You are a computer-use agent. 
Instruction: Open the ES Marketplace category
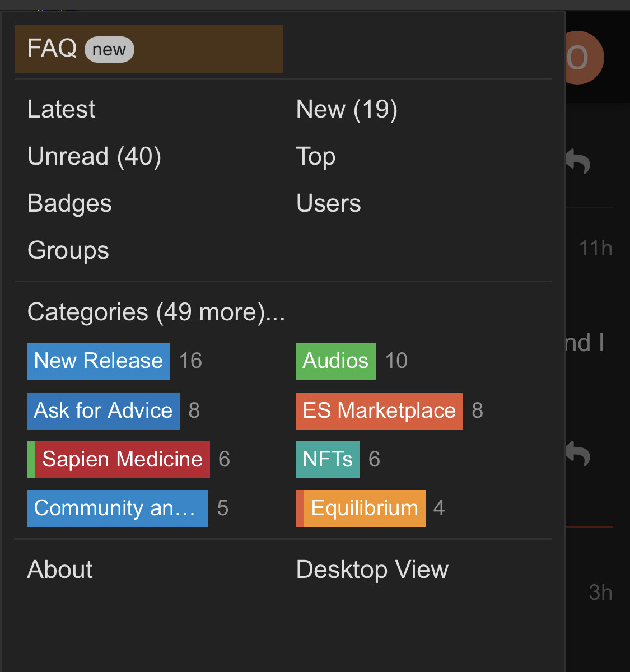coord(379,411)
